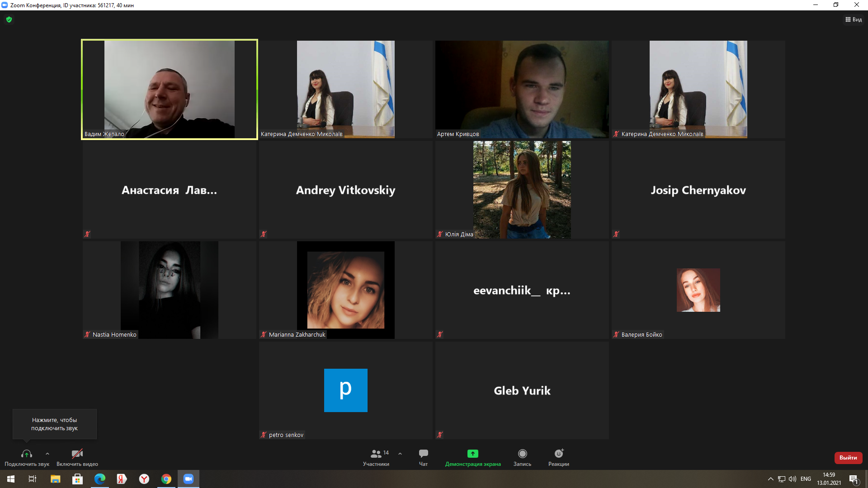Open Yandex Browser from the taskbar

pyautogui.click(x=144, y=479)
